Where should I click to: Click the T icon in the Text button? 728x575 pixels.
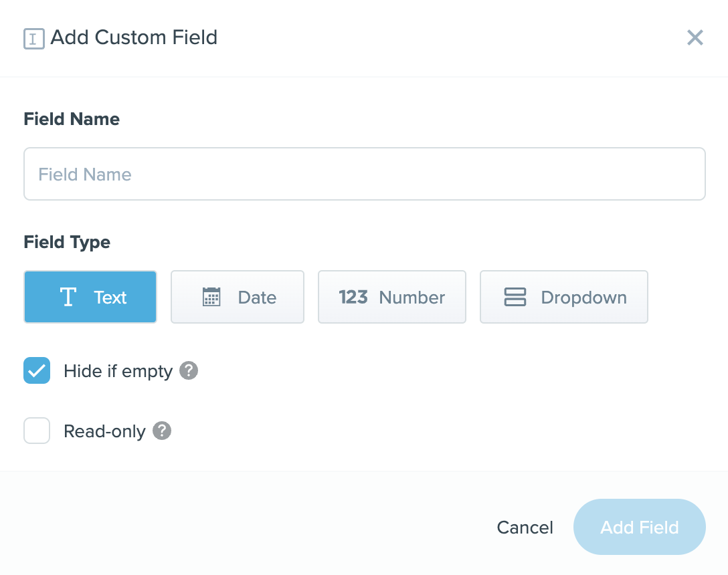68,297
